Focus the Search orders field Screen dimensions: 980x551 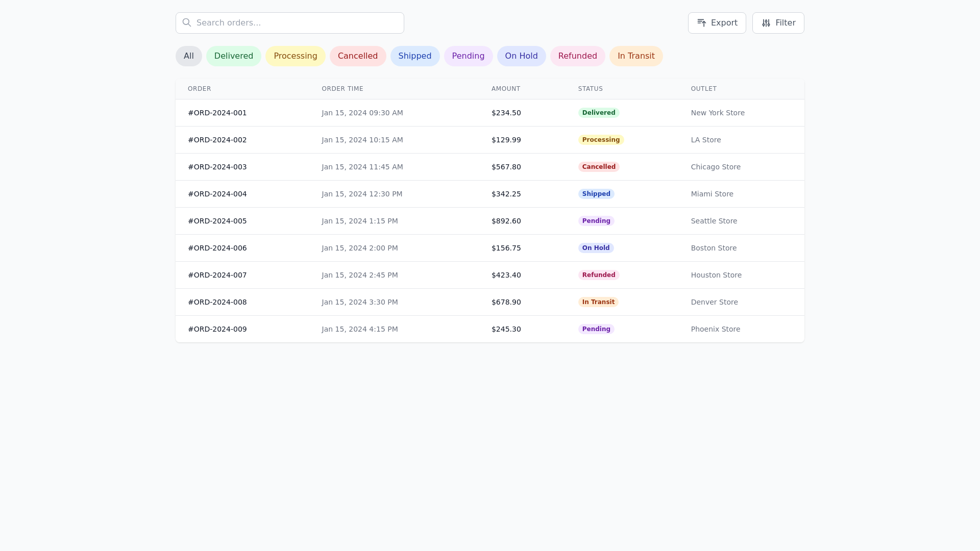coord(290,23)
